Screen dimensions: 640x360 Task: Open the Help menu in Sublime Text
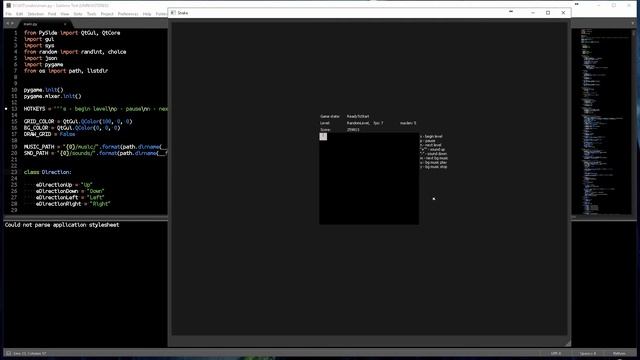[147, 14]
